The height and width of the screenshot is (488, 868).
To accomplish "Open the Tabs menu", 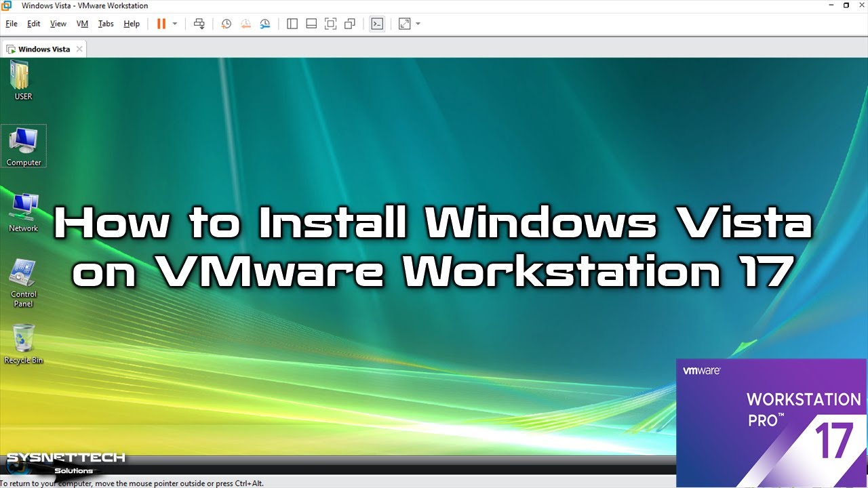I will (106, 24).
